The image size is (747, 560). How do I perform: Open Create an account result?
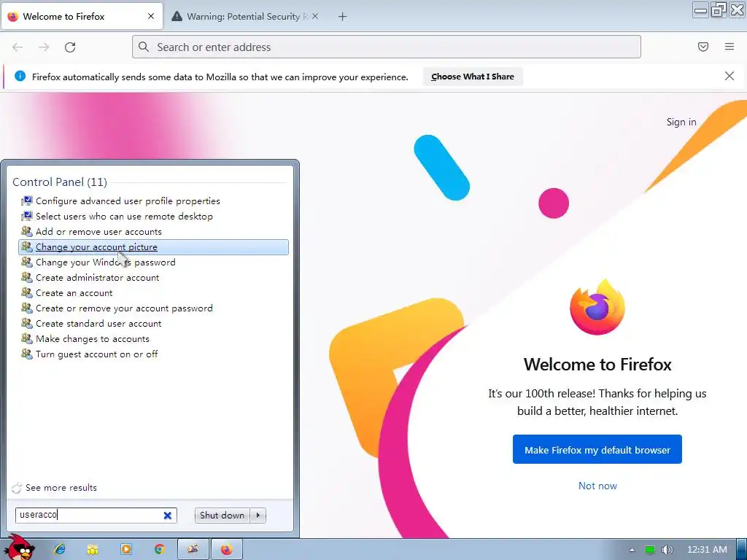[x=153, y=293]
